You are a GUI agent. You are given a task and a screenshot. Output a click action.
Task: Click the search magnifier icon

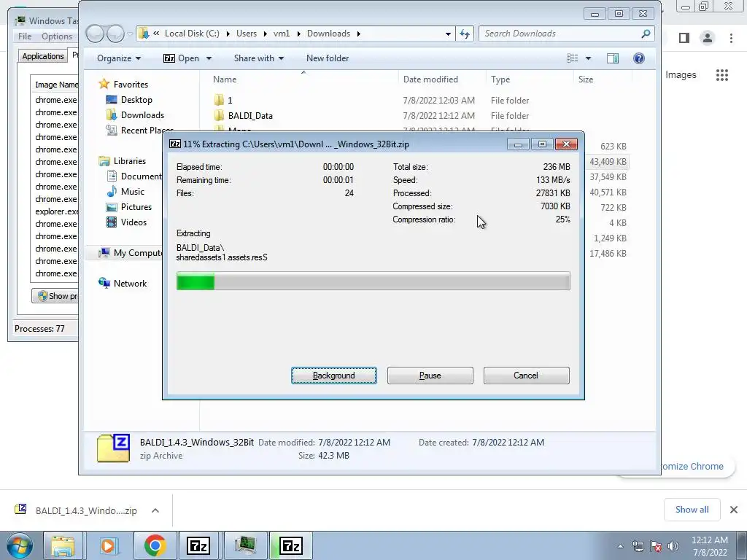pyautogui.click(x=646, y=34)
